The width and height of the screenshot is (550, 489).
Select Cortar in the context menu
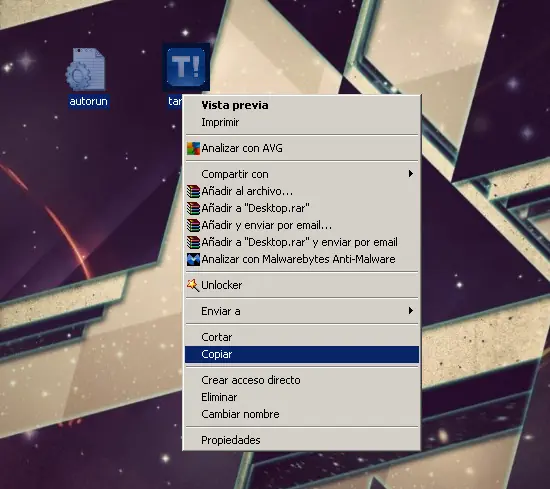302,337
